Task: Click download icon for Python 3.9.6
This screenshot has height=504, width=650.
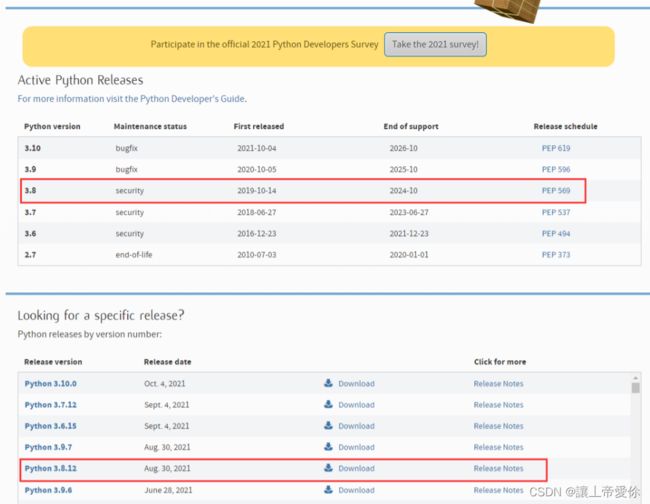Action: (328, 489)
